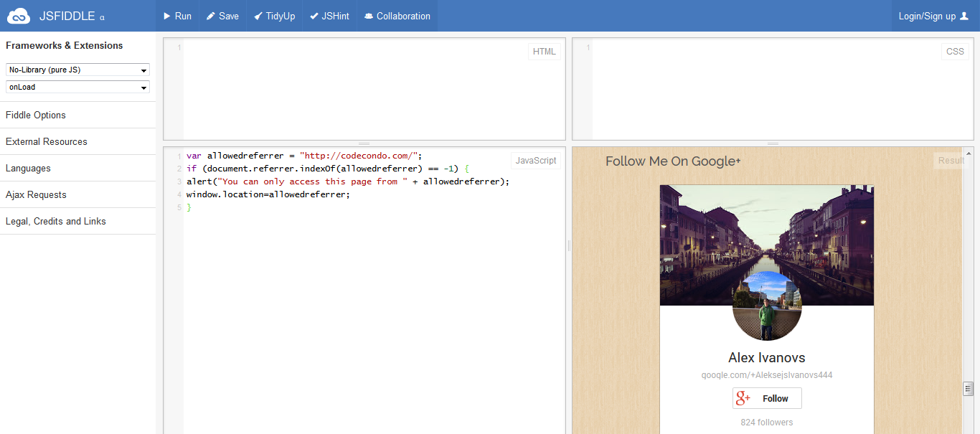Click the JavaScript panel label
The width and height of the screenshot is (980, 434).
click(536, 161)
